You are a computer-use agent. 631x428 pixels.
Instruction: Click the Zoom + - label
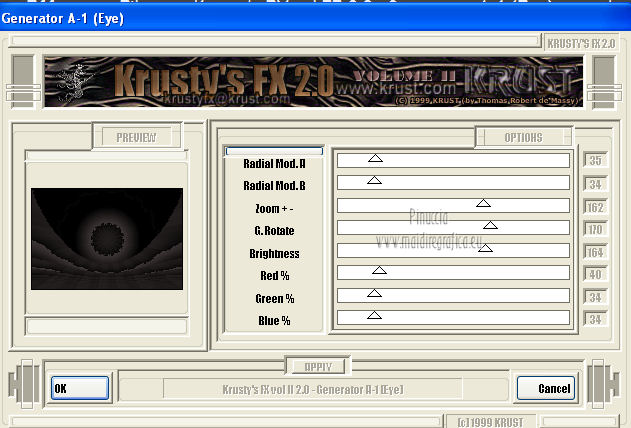point(274,209)
